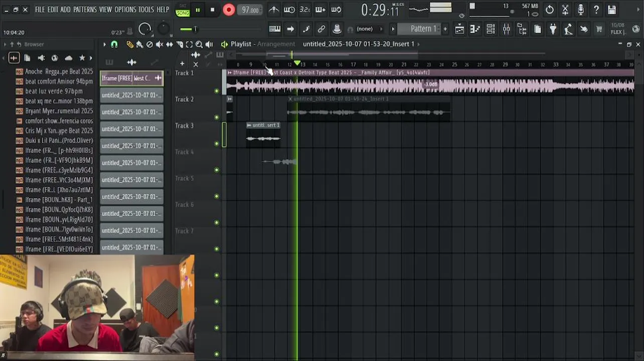Adjust the green master volume slider

pyautogui.click(x=195, y=29)
